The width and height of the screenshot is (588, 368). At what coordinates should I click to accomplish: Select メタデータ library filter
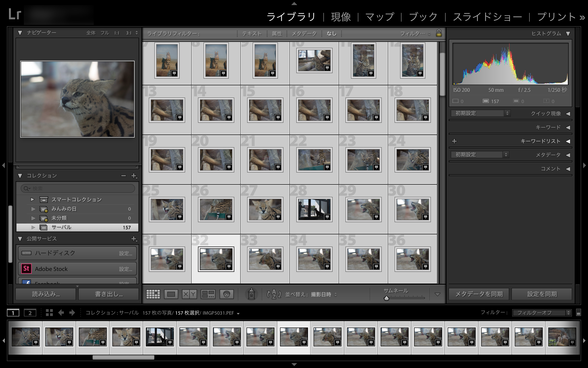304,34
